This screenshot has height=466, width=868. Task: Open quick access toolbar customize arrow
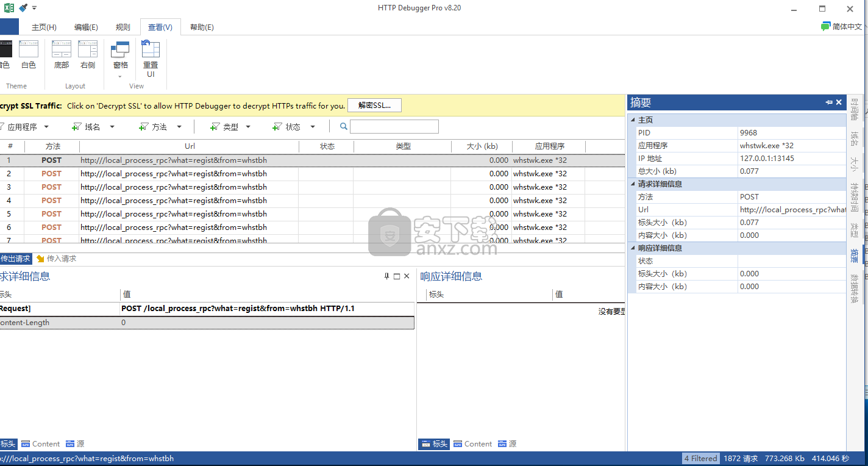pos(34,8)
